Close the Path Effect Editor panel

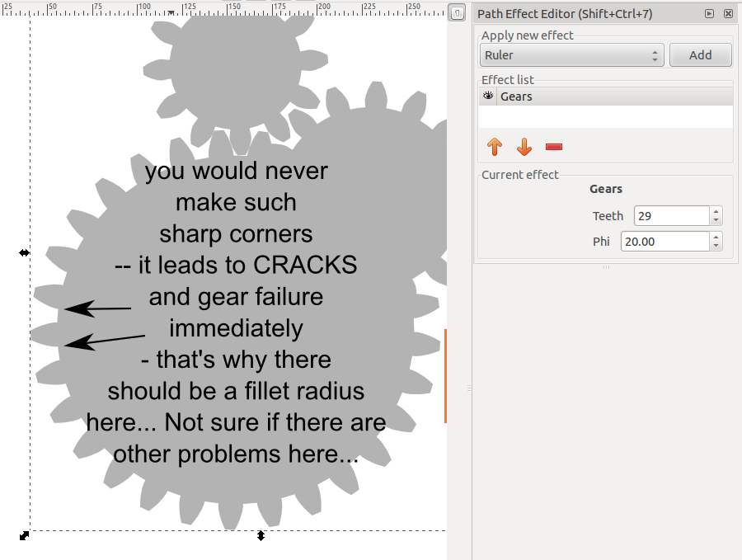click(728, 14)
